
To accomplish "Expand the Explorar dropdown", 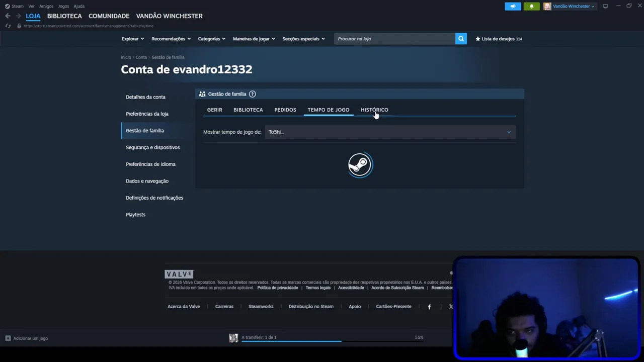I will coord(133,39).
